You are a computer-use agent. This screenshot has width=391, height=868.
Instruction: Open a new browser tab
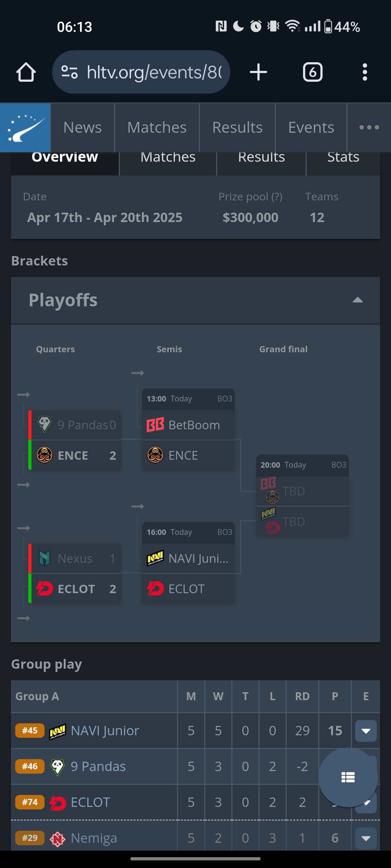click(x=258, y=72)
